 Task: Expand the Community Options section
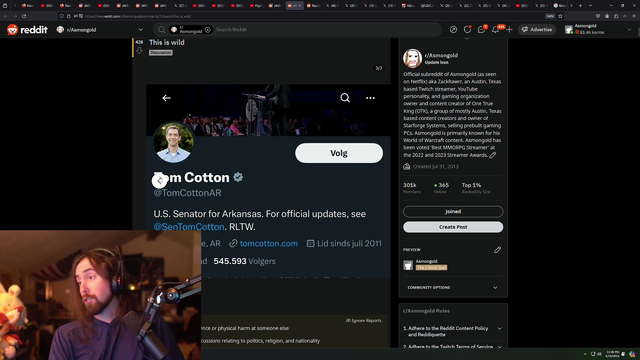pyautogui.click(x=453, y=287)
